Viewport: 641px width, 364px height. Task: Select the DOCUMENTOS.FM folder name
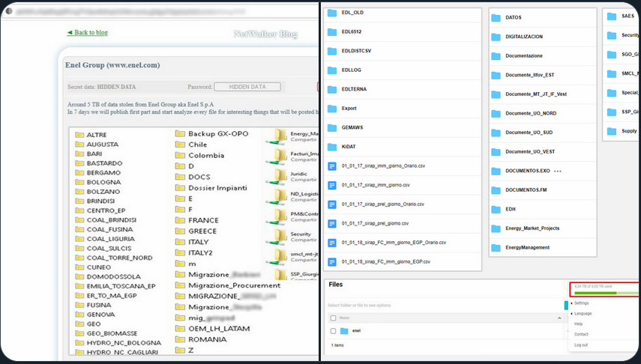click(526, 190)
